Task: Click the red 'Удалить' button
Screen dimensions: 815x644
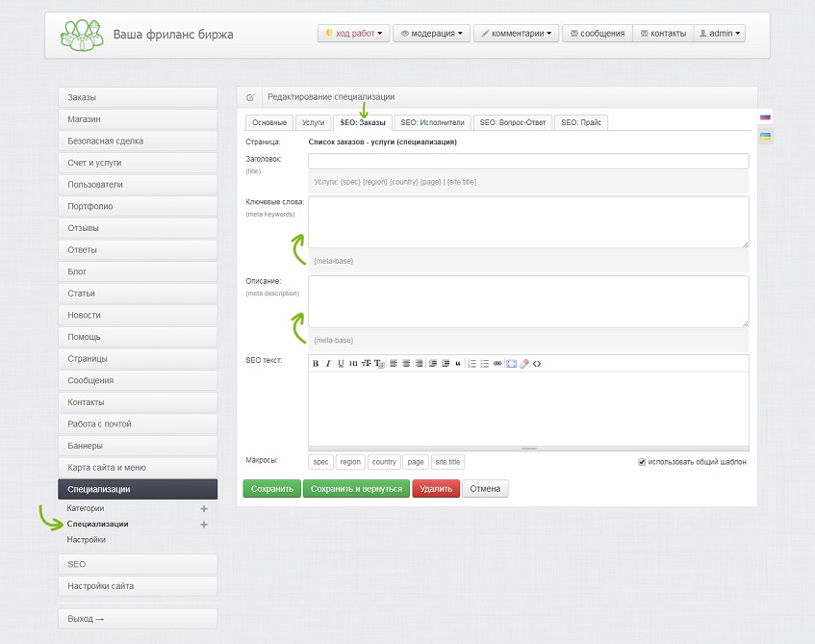Action: [x=436, y=489]
